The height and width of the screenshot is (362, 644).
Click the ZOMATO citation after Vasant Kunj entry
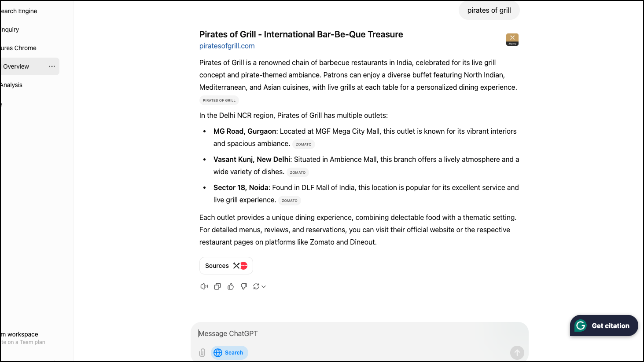pos(298,172)
